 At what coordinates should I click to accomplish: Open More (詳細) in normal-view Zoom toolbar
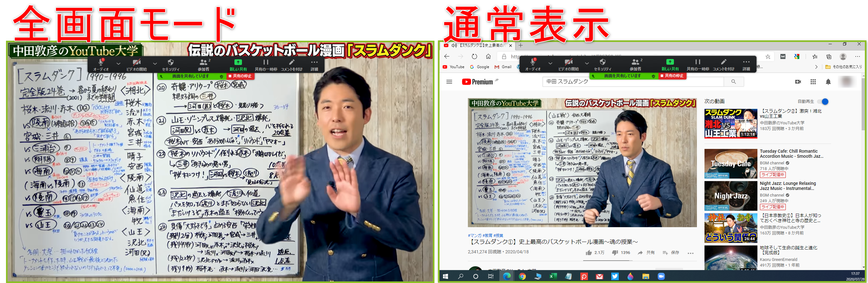[x=746, y=64]
